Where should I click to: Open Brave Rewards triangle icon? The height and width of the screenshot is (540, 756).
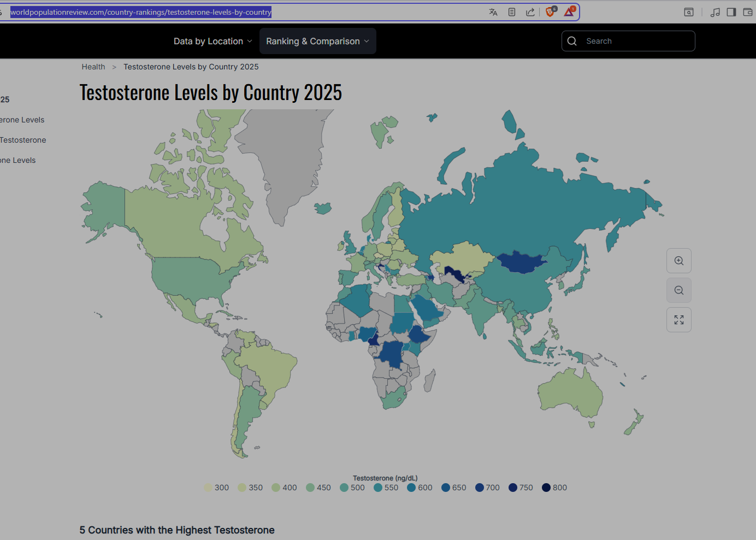[569, 11]
